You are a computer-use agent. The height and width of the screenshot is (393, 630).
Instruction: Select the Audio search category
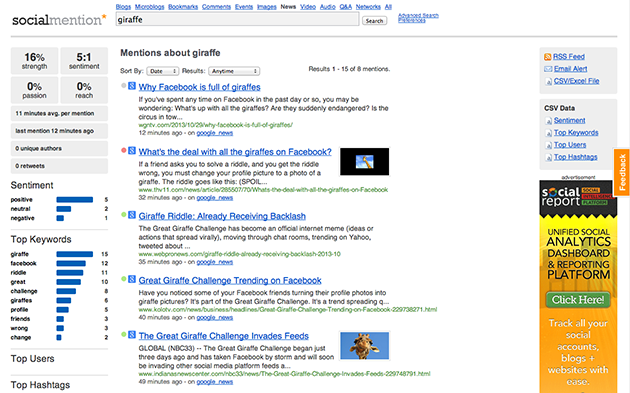[x=327, y=7]
